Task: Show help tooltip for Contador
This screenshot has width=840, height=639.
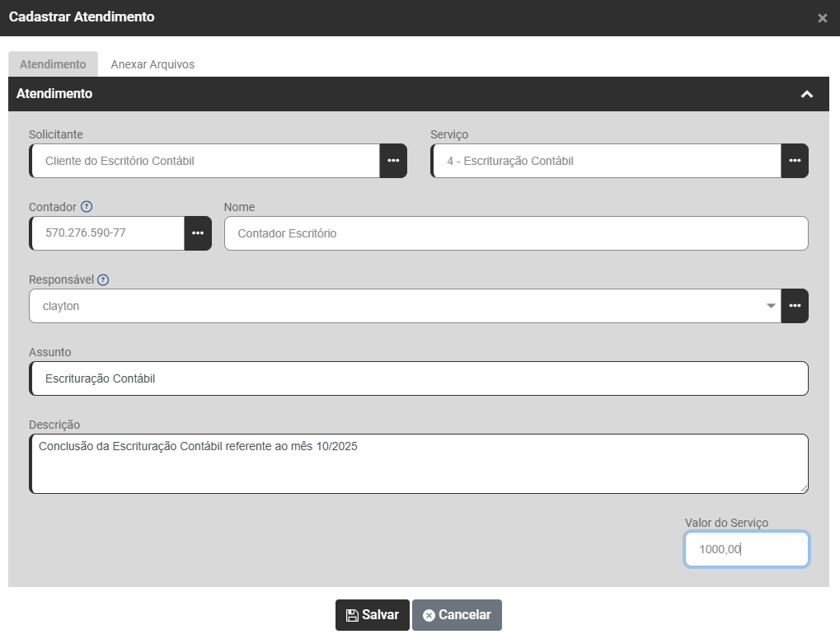Action: click(x=87, y=207)
